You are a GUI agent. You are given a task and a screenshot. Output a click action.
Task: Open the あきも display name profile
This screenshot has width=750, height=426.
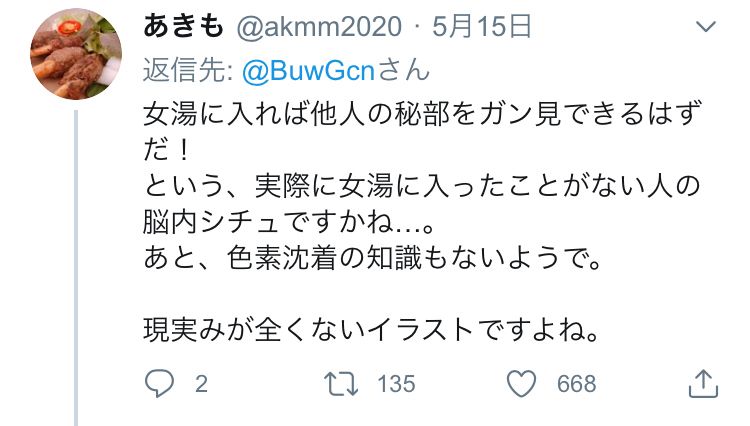pyautogui.click(x=184, y=26)
